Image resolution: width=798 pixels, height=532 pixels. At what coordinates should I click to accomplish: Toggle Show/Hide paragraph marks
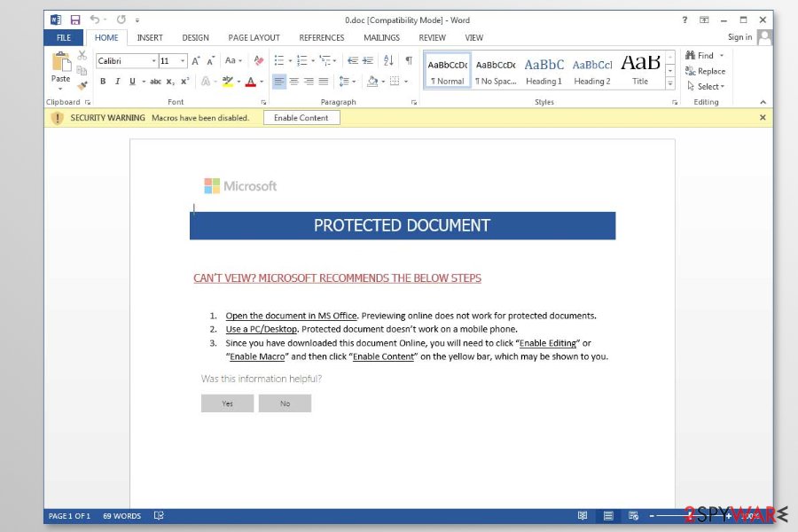(409, 60)
